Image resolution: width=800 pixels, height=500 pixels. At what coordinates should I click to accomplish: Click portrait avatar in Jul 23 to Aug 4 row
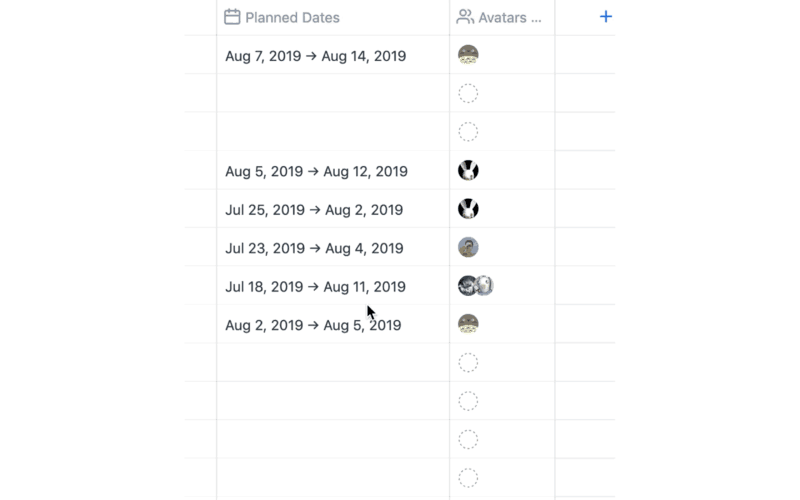pos(468,247)
